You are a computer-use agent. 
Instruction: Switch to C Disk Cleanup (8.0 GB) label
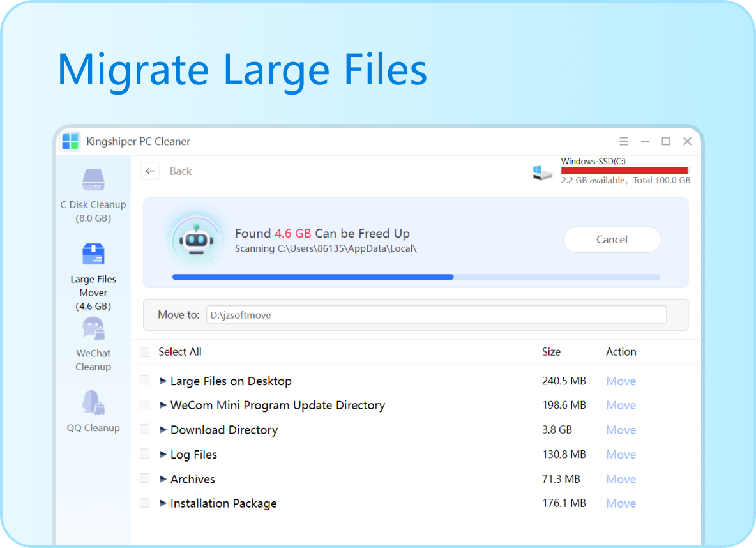[x=93, y=211]
